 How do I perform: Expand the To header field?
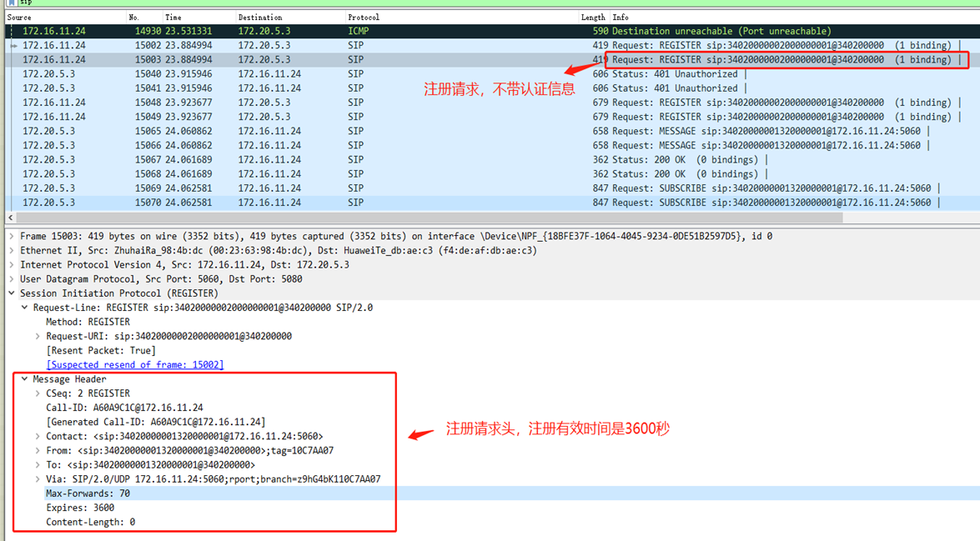pyautogui.click(x=38, y=465)
